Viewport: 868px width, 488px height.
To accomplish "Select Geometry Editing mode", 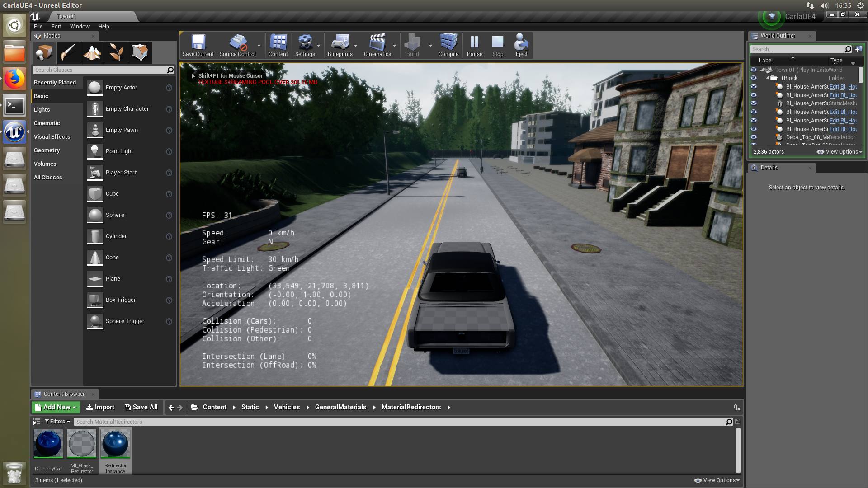I will tap(140, 53).
